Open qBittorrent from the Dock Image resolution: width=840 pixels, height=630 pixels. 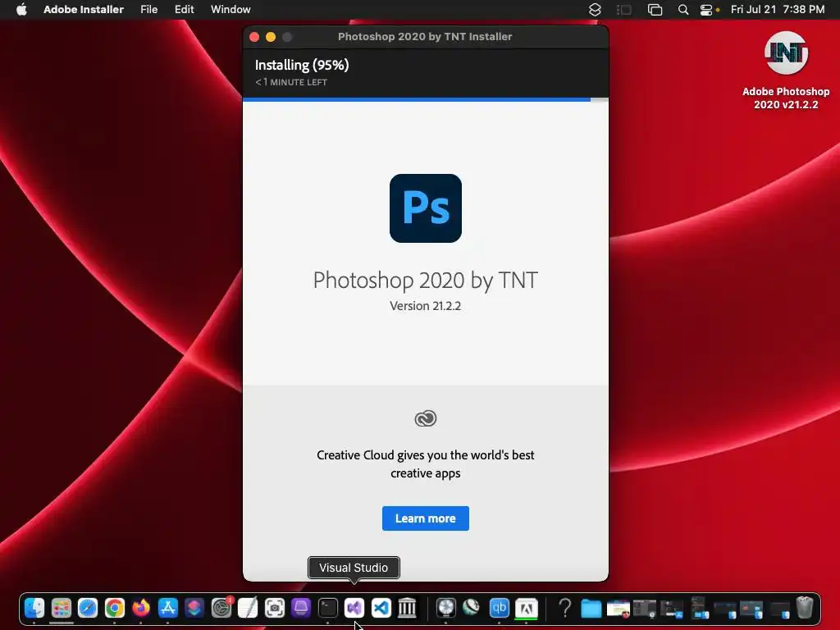pos(499,608)
